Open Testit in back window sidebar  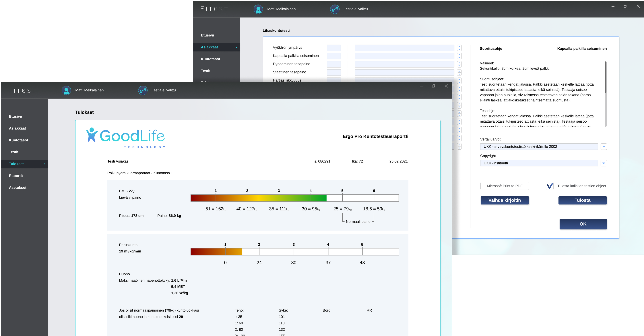click(206, 71)
